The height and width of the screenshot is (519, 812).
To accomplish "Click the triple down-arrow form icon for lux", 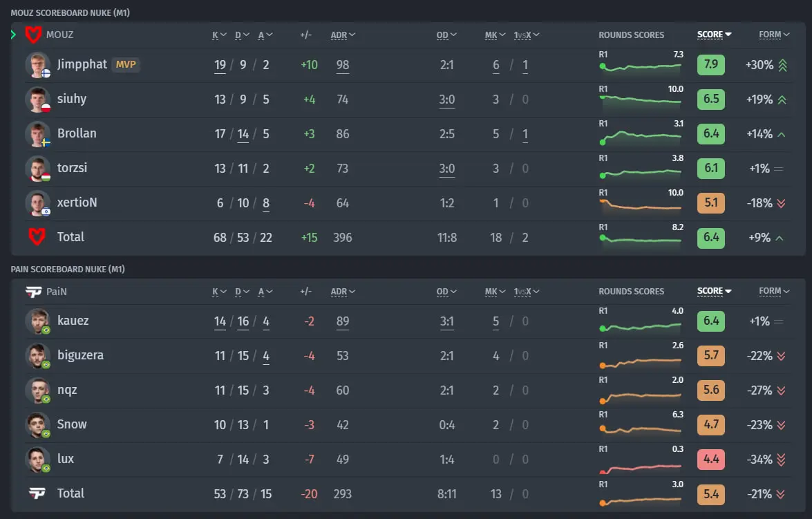I will coord(782,460).
